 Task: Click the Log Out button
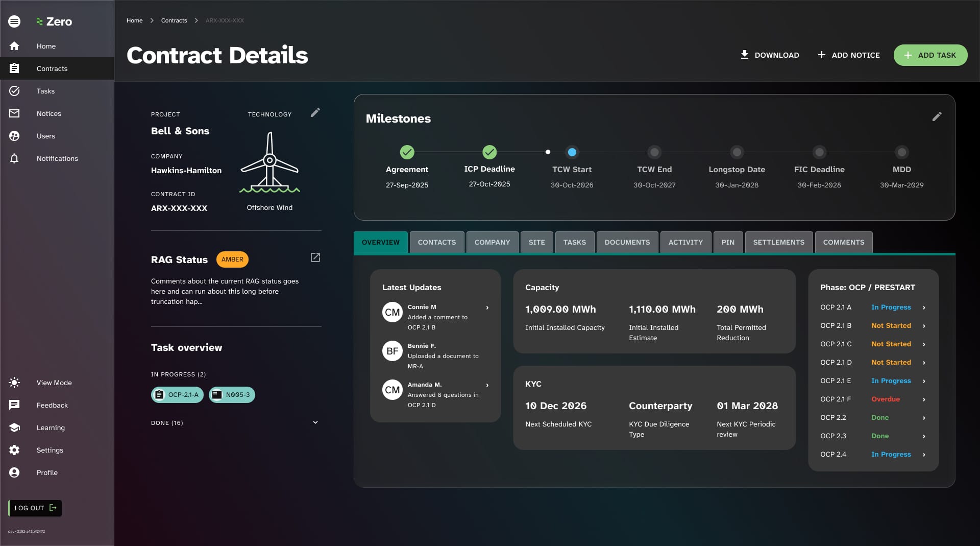35,508
